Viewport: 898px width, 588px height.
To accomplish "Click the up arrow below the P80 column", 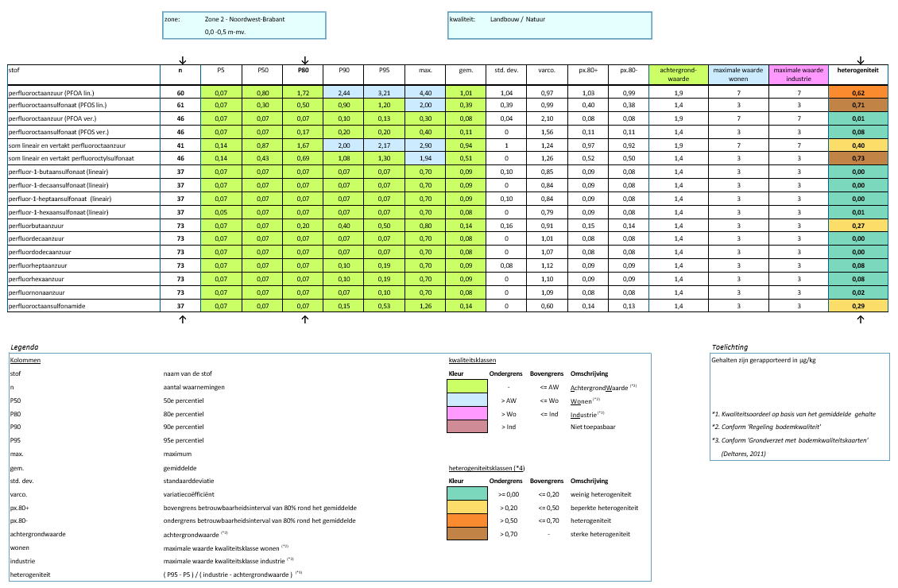I will click(x=304, y=319).
